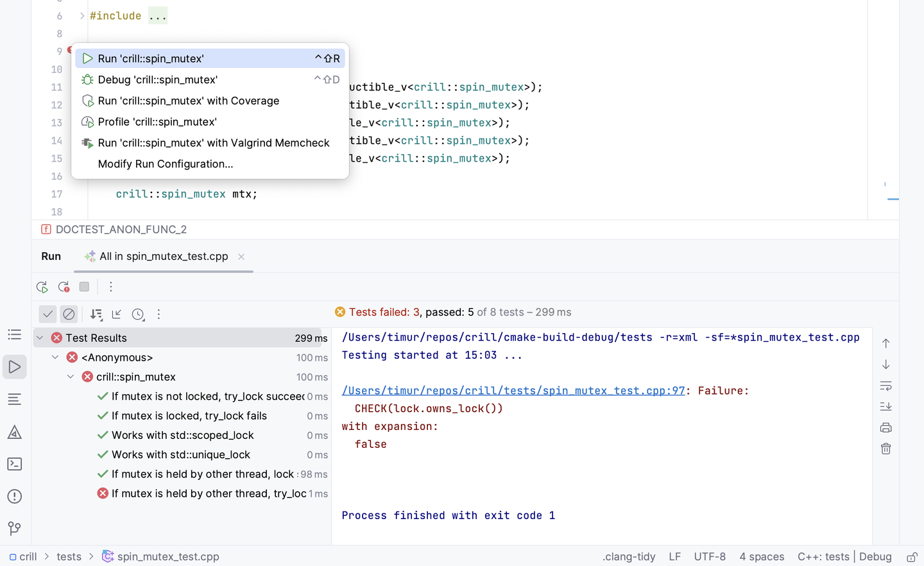The width and height of the screenshot is (924, 566).
Task: Clear the console output with trash icon
Action: tap(886, 449)
